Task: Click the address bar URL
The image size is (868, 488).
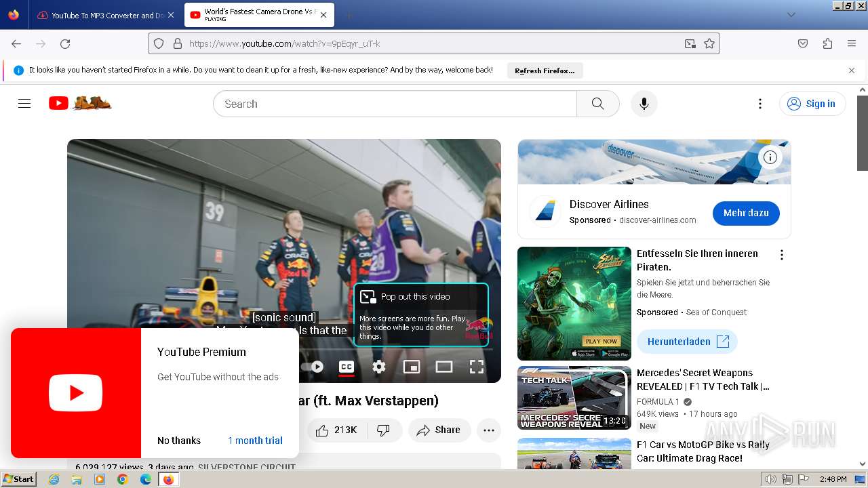Action: [285, 43]
